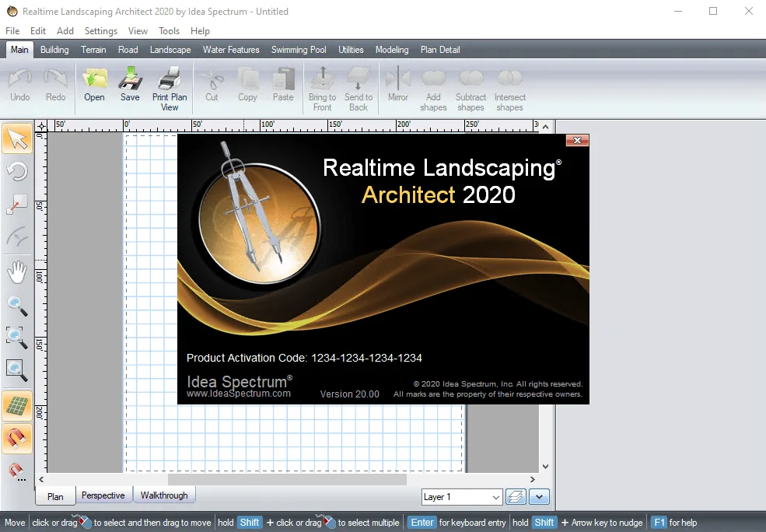
Task: Switch to the Landscape ribbon tab
Action: tap(170, 49)
